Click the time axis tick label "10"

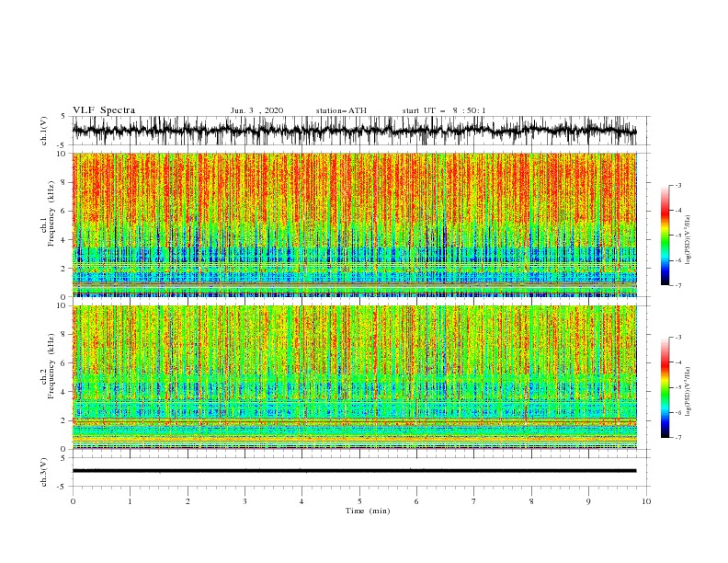click(646, 501)
